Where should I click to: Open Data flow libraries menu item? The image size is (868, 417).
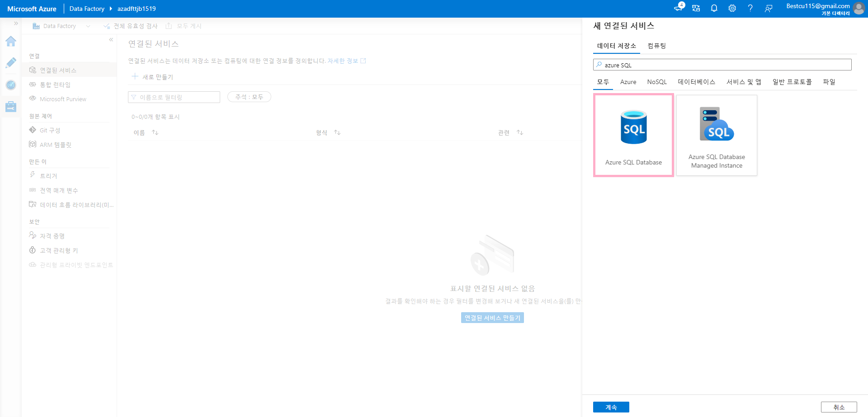69,205
